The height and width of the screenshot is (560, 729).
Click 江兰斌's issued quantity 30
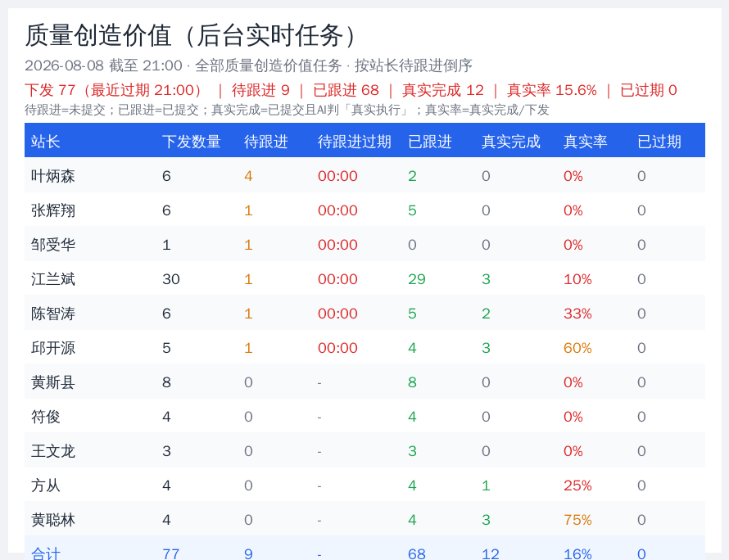click(x=171, y=279)
